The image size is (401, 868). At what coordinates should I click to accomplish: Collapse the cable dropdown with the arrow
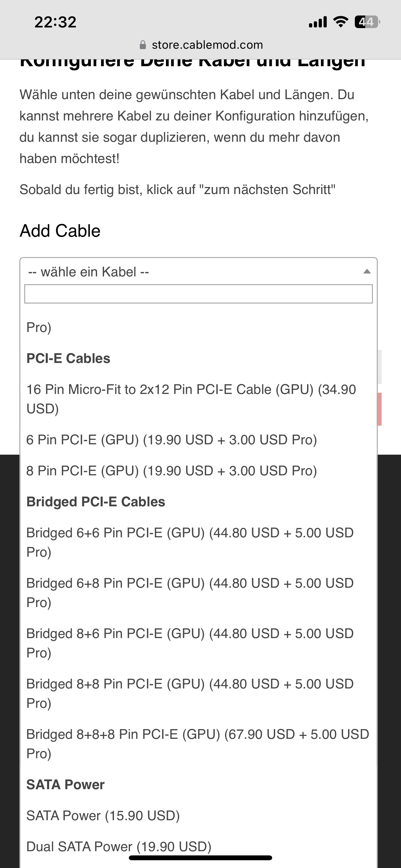(367, 272)
